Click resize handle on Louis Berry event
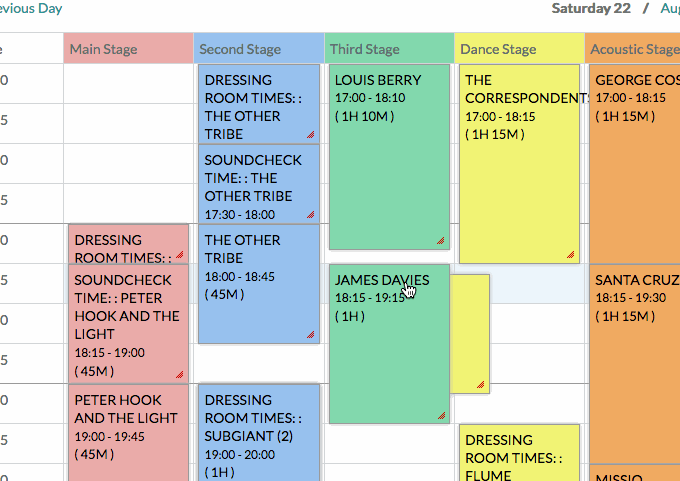Image resolution: width=680 pixels, height=481 pixels. (440, 240)
